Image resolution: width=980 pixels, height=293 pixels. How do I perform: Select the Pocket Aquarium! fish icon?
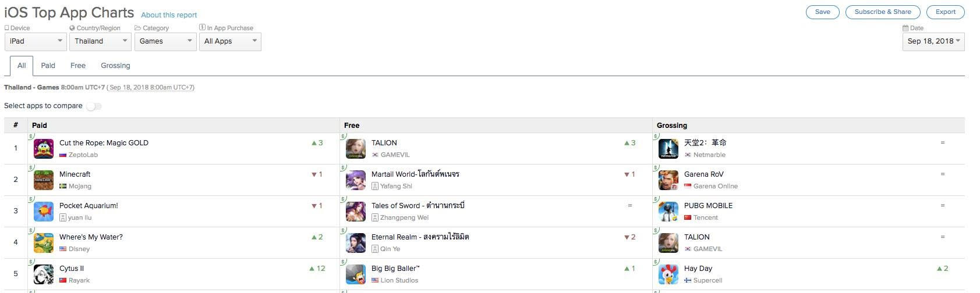[x=44, y=212]
